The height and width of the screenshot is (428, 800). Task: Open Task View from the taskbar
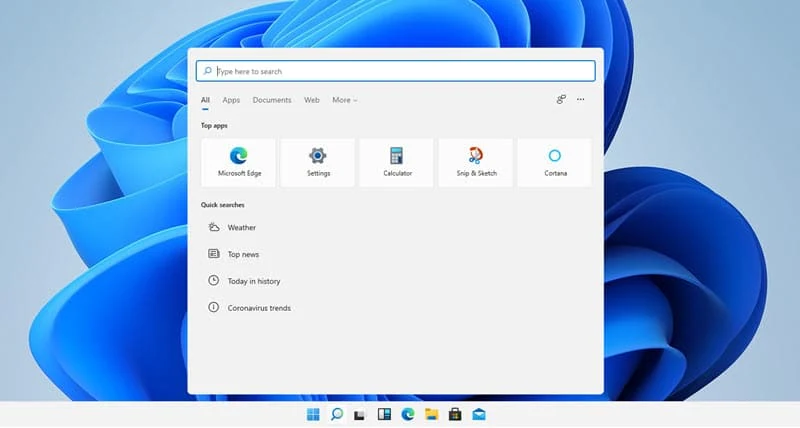(360, 415)
